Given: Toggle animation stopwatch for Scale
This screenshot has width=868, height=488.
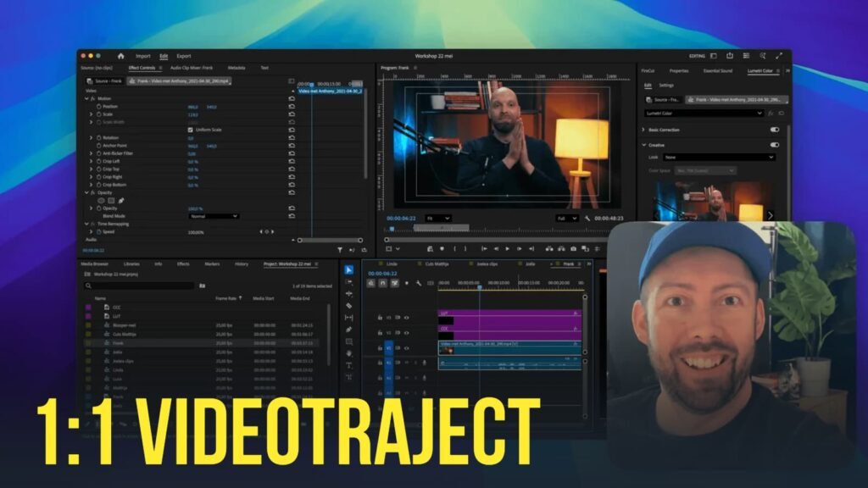Looking at the screenshot, I should coord(99,114).
